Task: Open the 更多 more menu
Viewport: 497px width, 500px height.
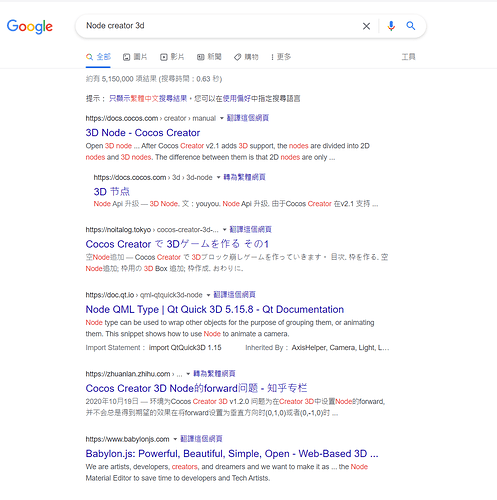Action: (x=281, y=57)
